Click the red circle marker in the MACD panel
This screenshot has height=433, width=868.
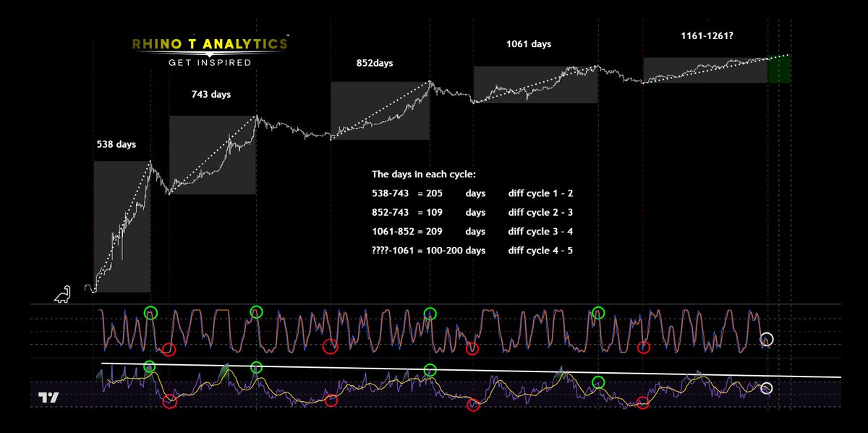[x=170, y=402]
